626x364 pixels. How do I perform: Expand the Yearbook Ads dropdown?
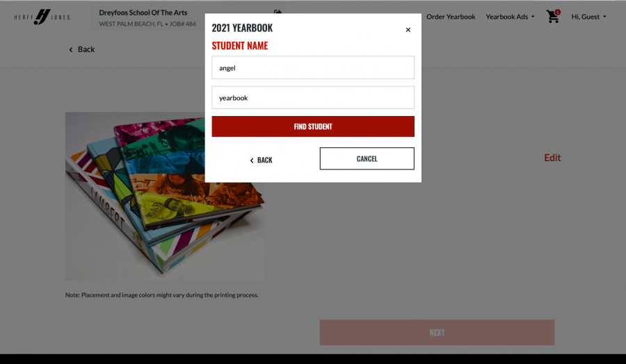pyautogui.click(x=510, y=17)
